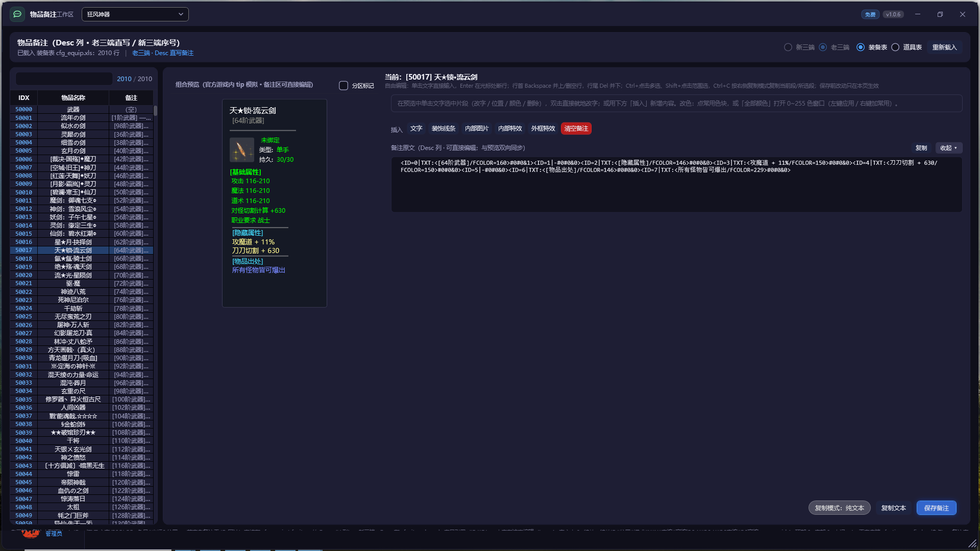980x551 pixels.
Task: Click preview title 天★锁·流云剑
Action: 253,110
